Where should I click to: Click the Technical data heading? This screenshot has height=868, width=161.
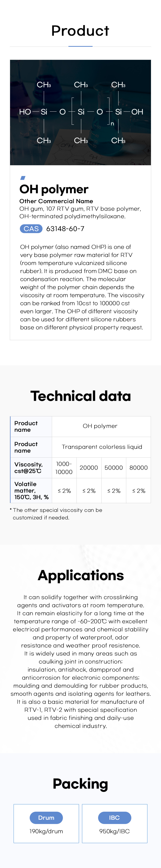[x=80, y=396]
